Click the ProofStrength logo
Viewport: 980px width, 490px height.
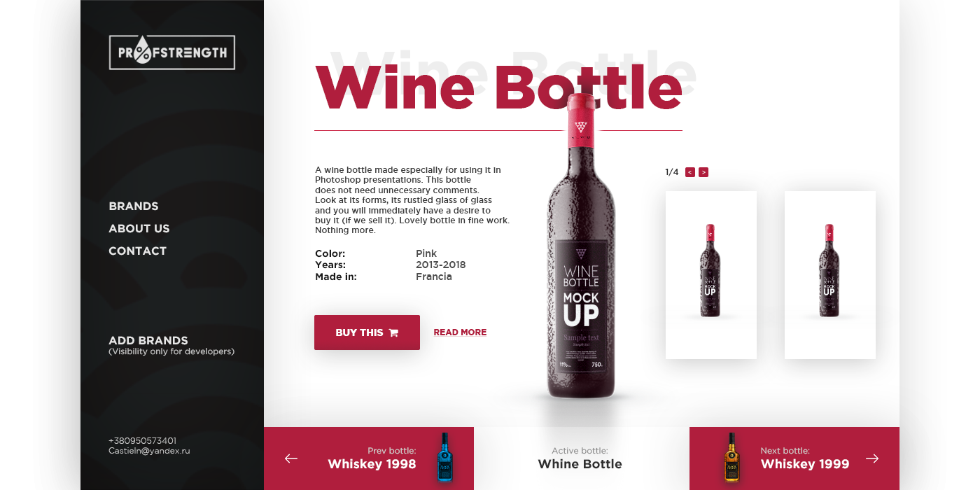(x=172, y=52)
